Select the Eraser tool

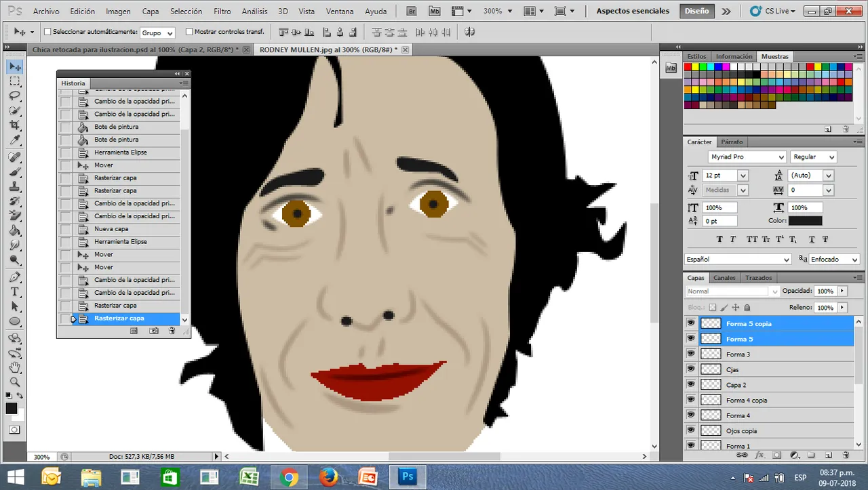[14, 216]
